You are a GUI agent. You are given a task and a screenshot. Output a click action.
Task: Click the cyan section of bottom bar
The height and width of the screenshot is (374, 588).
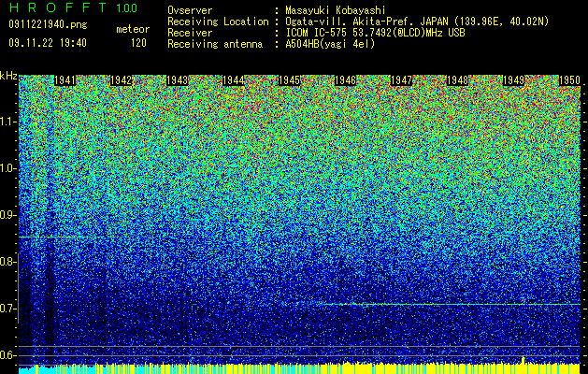[29, 369]
